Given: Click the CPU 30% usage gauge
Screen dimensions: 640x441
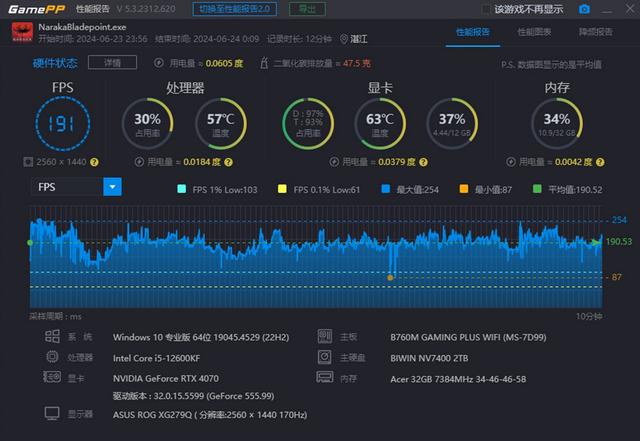Looking at the screenshot, I should pos(147,123).
